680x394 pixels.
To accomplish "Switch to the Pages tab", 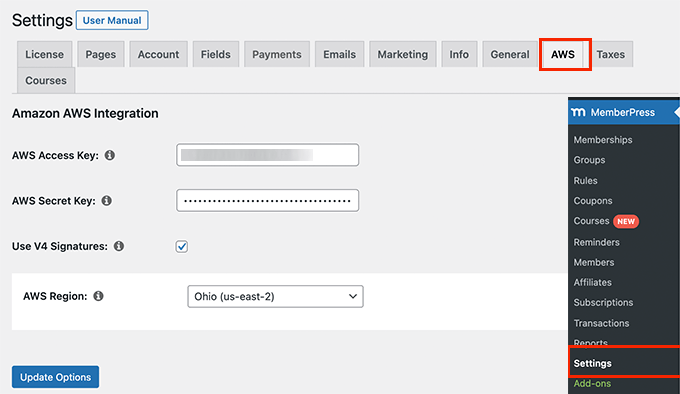I will (101, 54).
